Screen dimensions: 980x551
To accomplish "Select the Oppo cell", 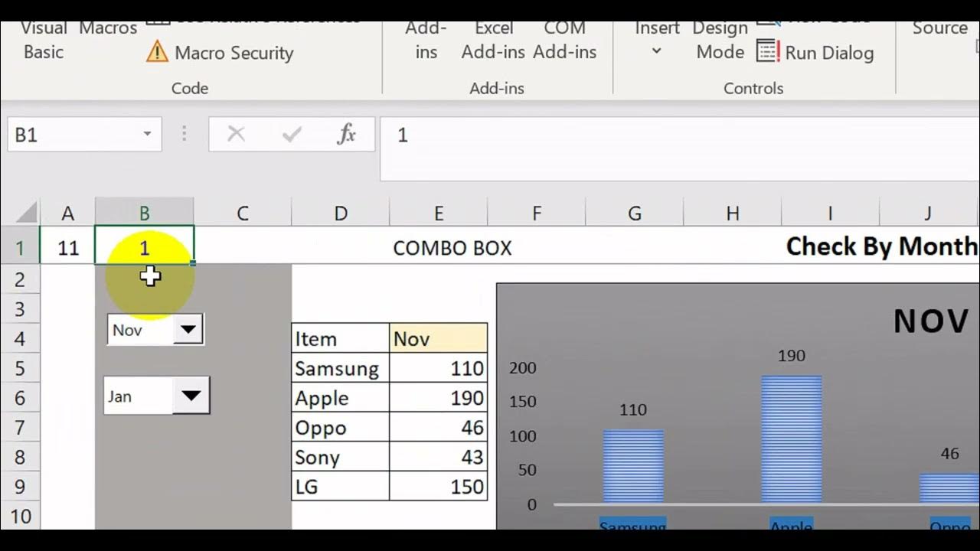I will pos(341,427).
